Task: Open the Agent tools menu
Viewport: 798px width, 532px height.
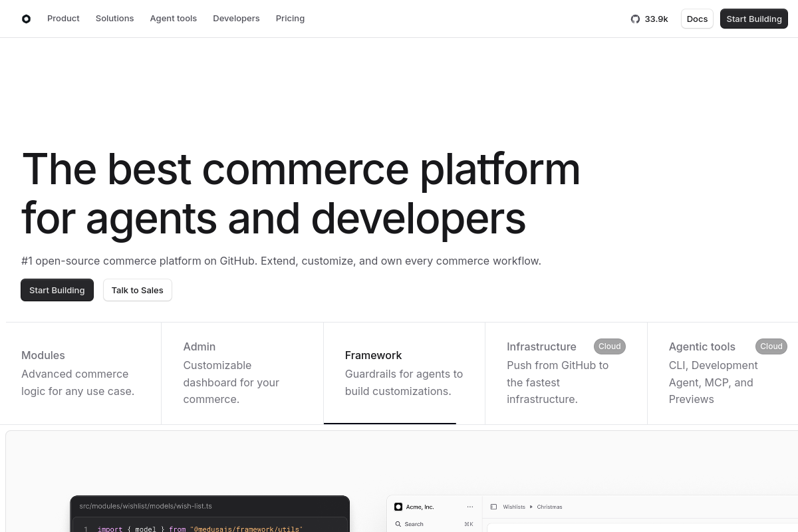Action: click(x=174, y=19)
